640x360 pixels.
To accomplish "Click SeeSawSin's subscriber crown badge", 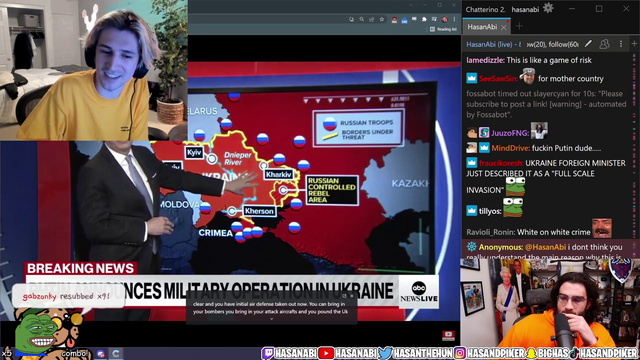I will point(471,78).
